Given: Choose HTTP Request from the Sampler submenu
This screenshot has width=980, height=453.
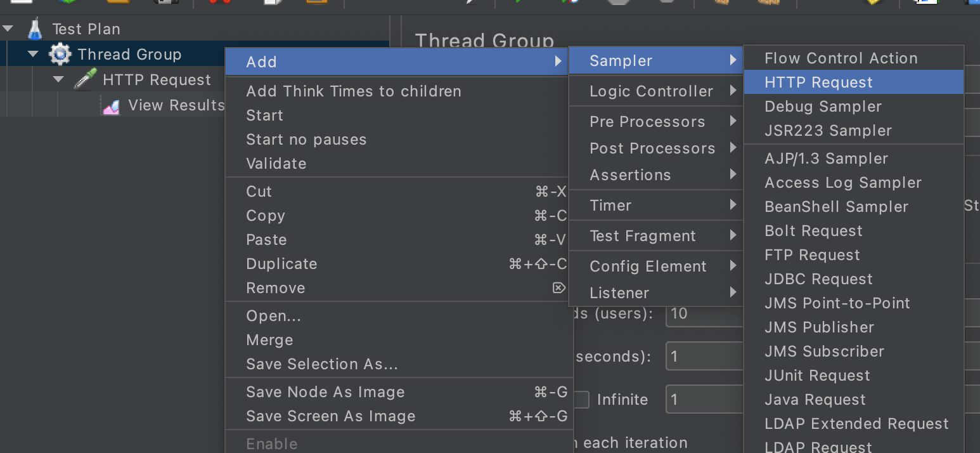Looking at the screenshot, I should tap(818, 82).
